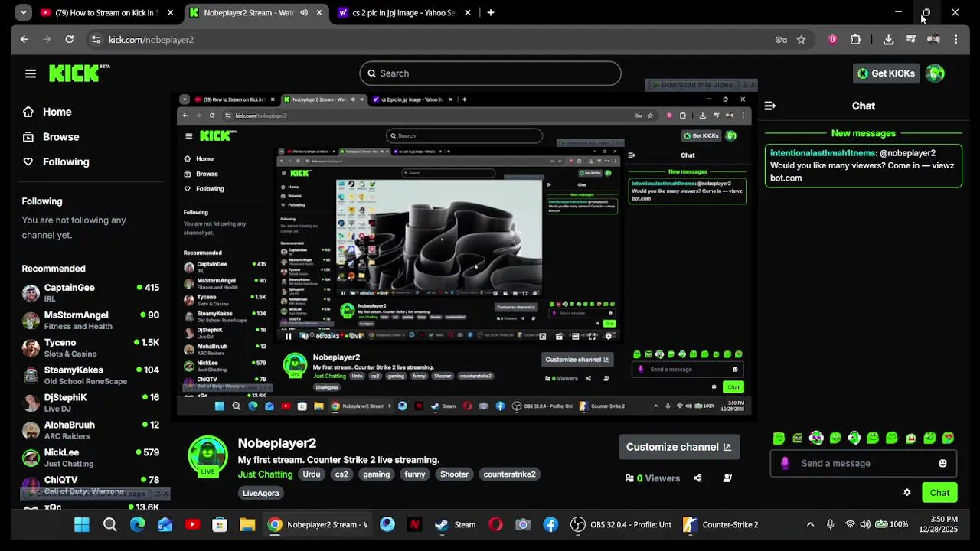
Task: Toggle theater mode on main video player
Action: point(576,336)
